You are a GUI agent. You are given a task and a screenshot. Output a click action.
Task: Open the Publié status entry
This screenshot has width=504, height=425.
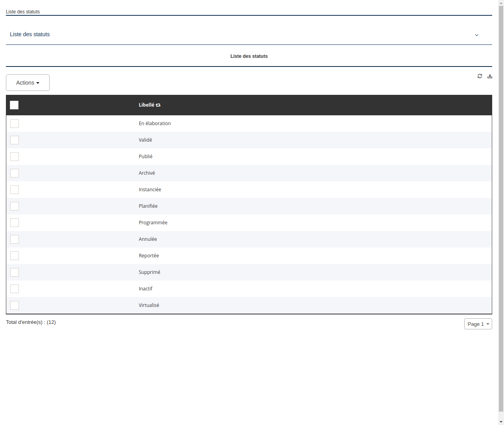point(145,156)
